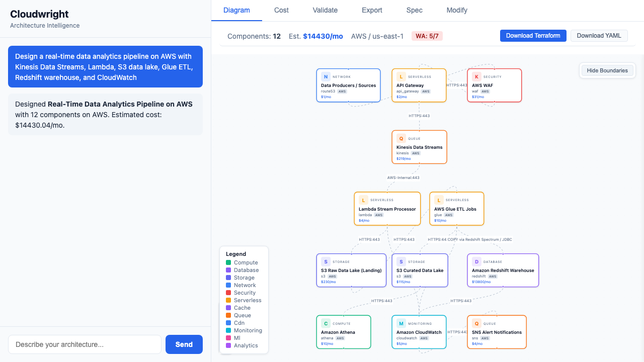The width and height of the screenshot is (644, 362).
Task: Click the Download YAML button
Action: 599,36
